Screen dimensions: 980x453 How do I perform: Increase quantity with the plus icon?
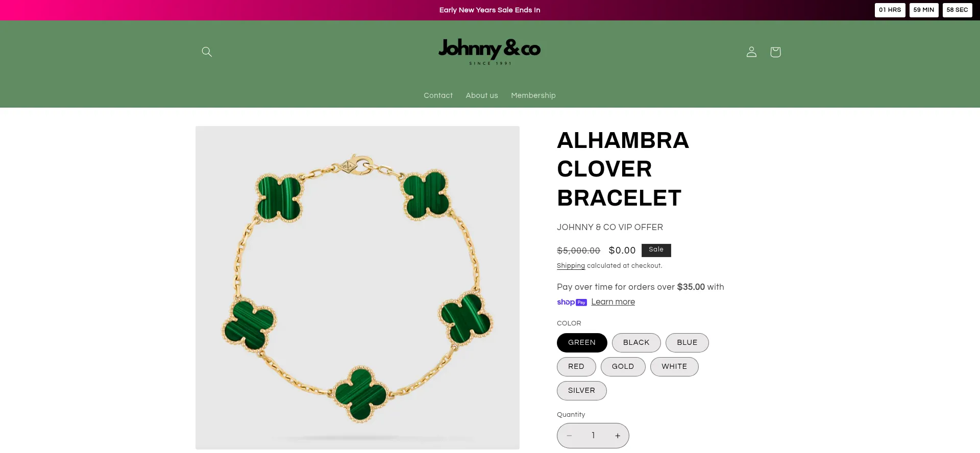click(618, 436)
